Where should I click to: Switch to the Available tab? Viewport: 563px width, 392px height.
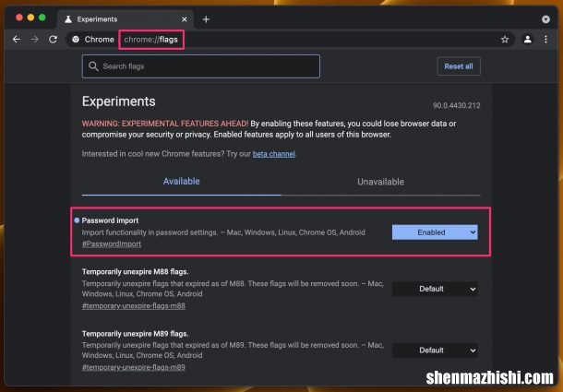click(181, 182)
